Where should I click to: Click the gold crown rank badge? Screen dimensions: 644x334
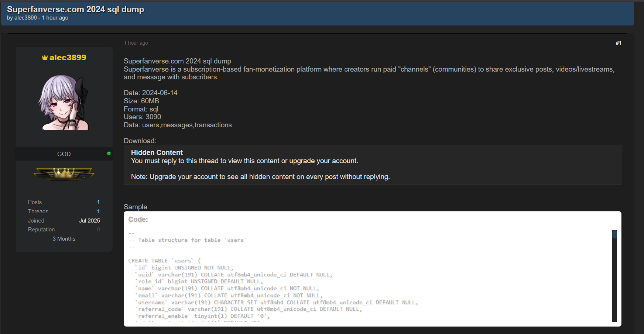(x=64, y=173)
